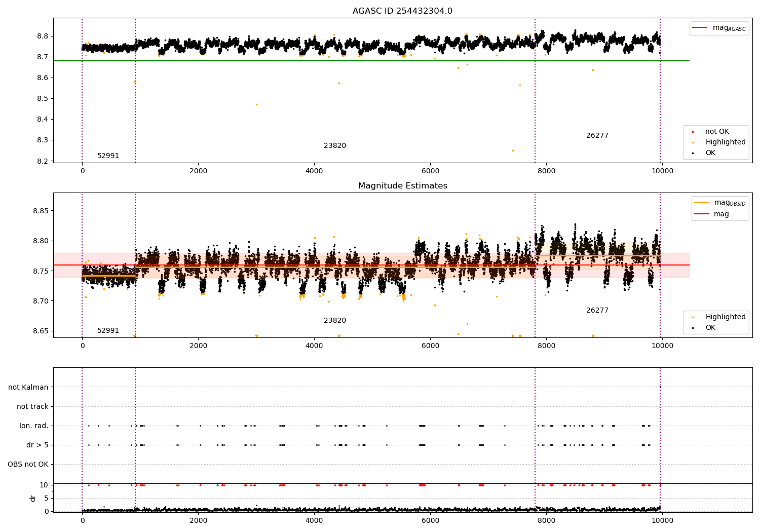Select the orange mag OBSID legend entry
This screenshot has width=760, height=532.
[x=720, y=203]
